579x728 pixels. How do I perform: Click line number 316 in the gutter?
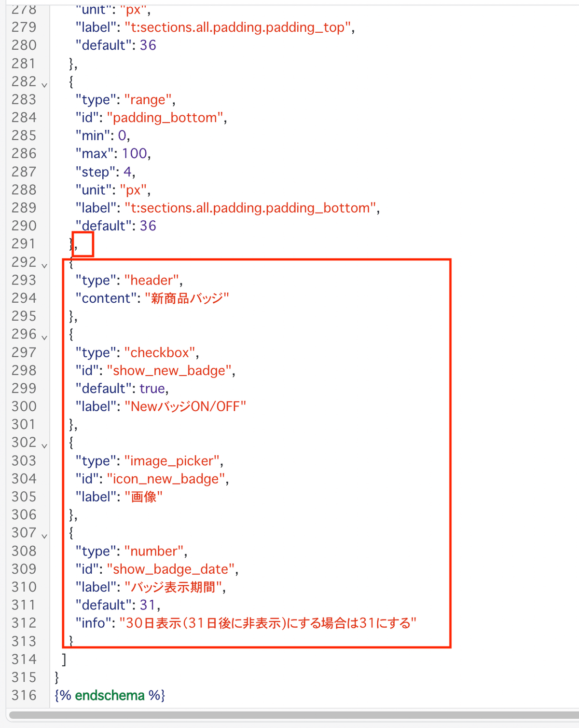(x=24, y=695)
